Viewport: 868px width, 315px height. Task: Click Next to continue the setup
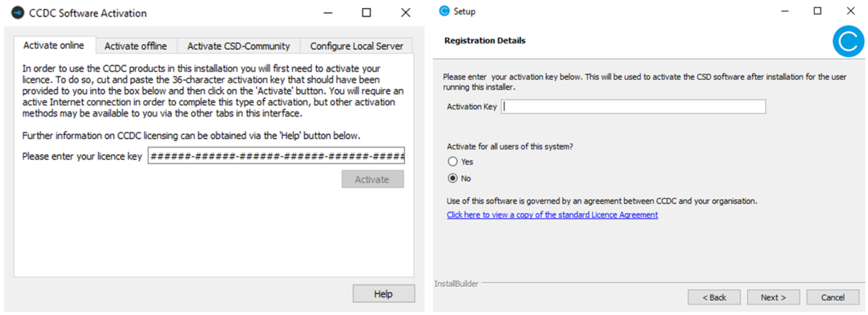pyautogui.click(x=773, y=297)
